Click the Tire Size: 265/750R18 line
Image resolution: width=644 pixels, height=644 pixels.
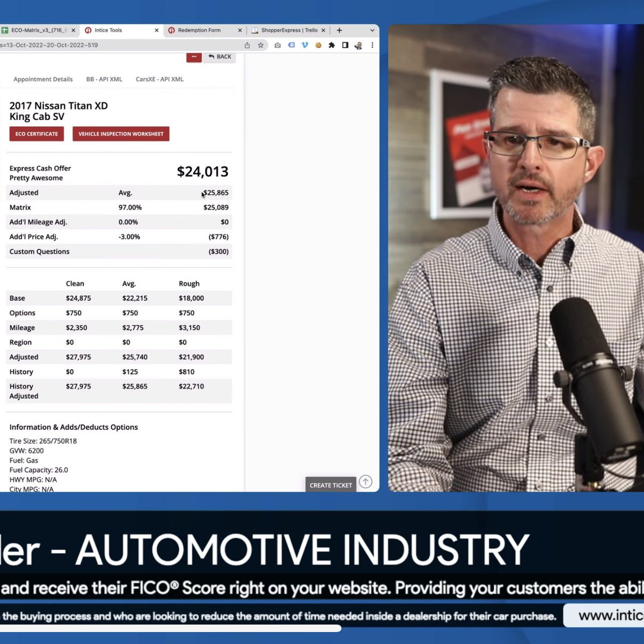[x=43, y=441]
